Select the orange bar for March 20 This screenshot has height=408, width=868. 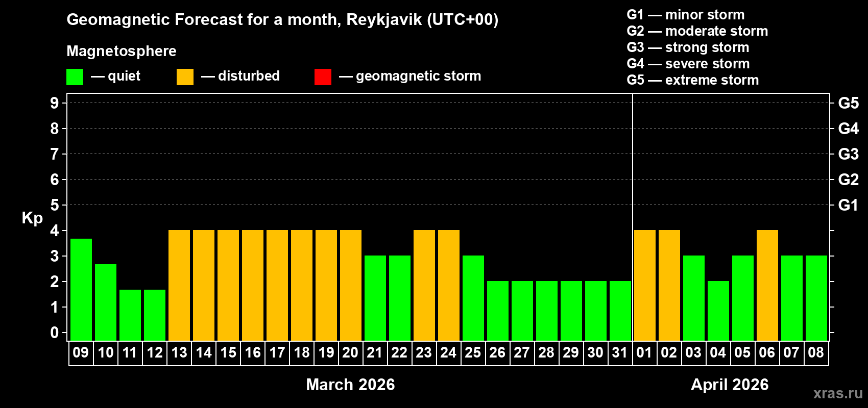point(351,286)
